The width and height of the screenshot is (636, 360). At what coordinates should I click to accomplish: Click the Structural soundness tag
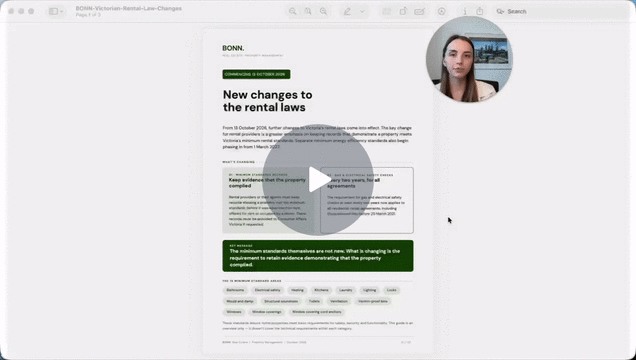281,301
